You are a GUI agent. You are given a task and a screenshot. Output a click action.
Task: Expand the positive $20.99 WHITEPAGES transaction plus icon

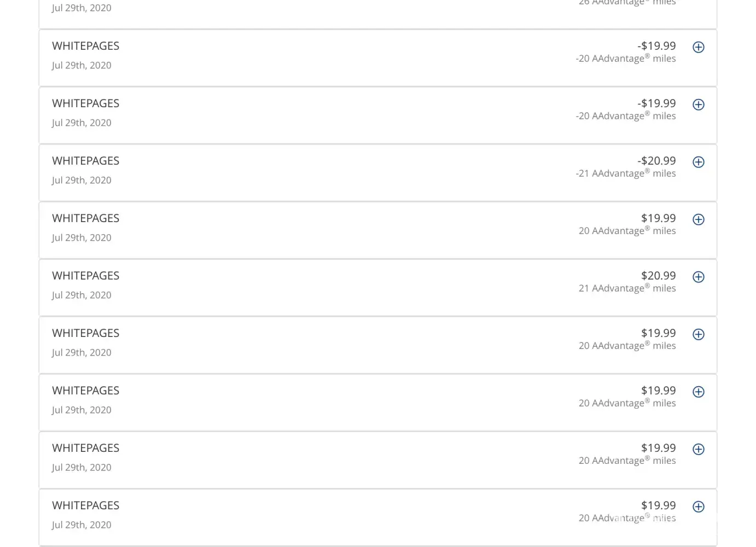pyautogui.click(x=699, y=277)
